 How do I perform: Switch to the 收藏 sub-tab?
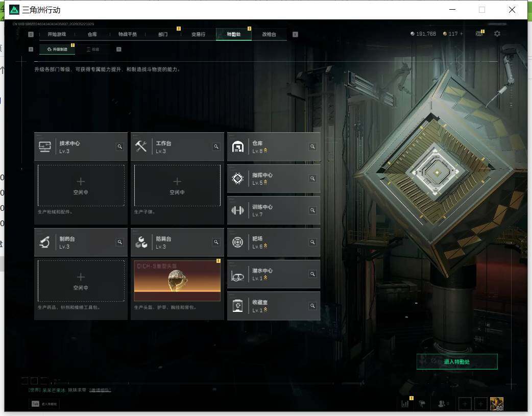92,49
